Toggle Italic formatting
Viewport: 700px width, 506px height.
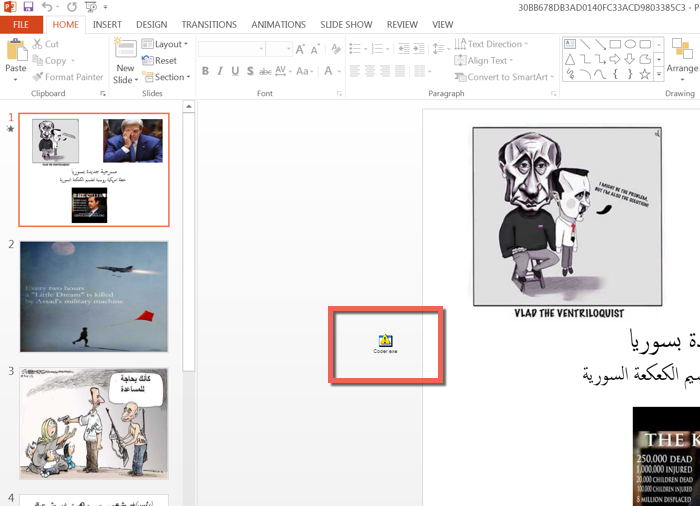[x=220, y=71]
